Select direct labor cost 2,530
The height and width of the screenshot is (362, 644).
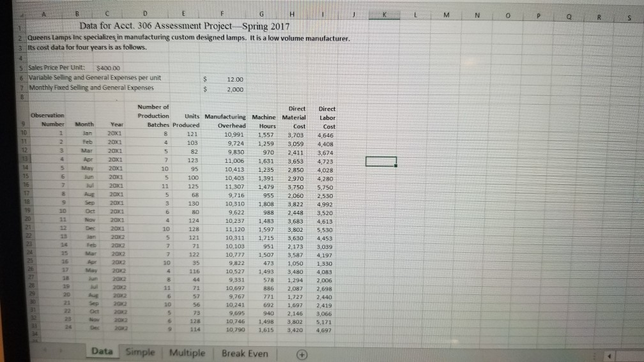[x=325, y=196]
